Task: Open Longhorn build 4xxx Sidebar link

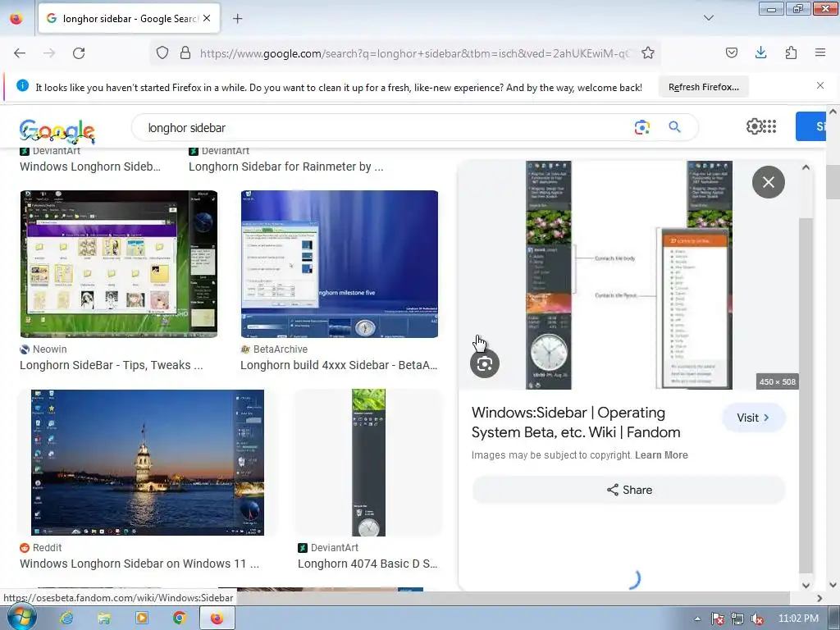Action: [339, 365]
